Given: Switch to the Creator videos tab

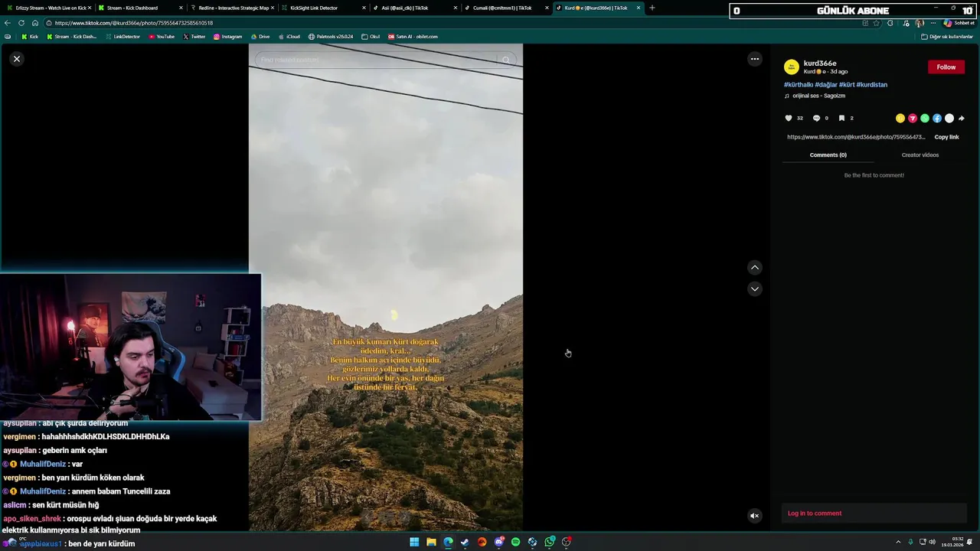Looking at the screenshot, I should [x=920, y=155].
